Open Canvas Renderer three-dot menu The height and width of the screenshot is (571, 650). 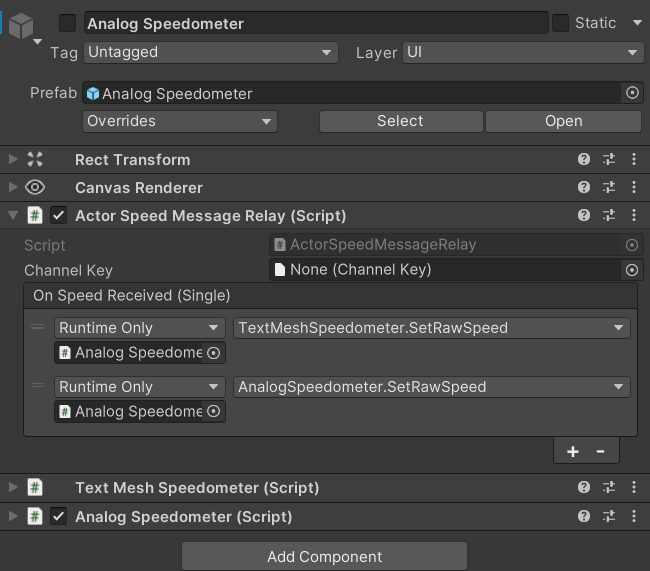point(634,187)
